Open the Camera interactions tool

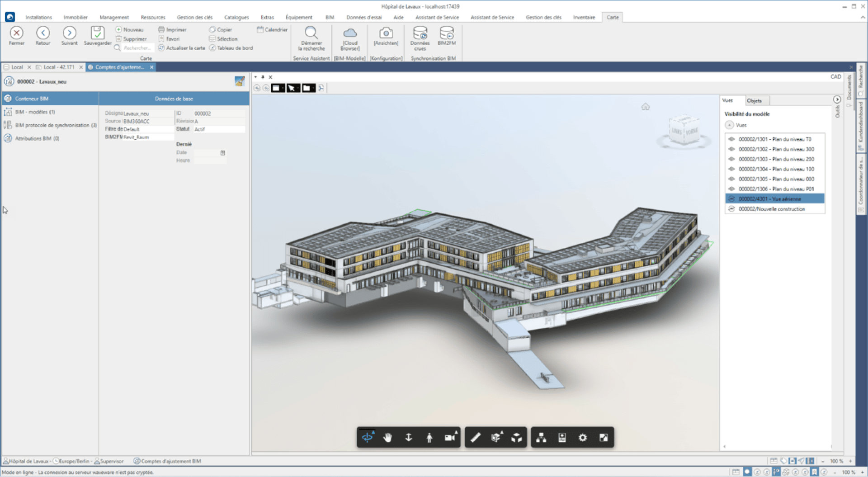(449, 438)
